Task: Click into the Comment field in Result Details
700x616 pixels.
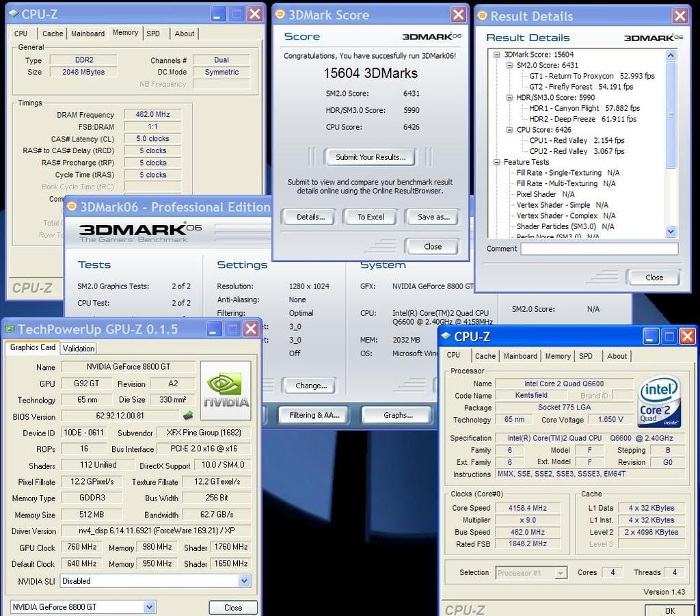Action: coord(599,249)
